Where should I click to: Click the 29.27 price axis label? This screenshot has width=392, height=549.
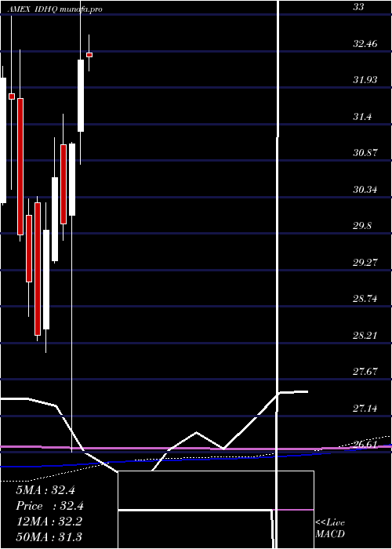tap(365, 263)
